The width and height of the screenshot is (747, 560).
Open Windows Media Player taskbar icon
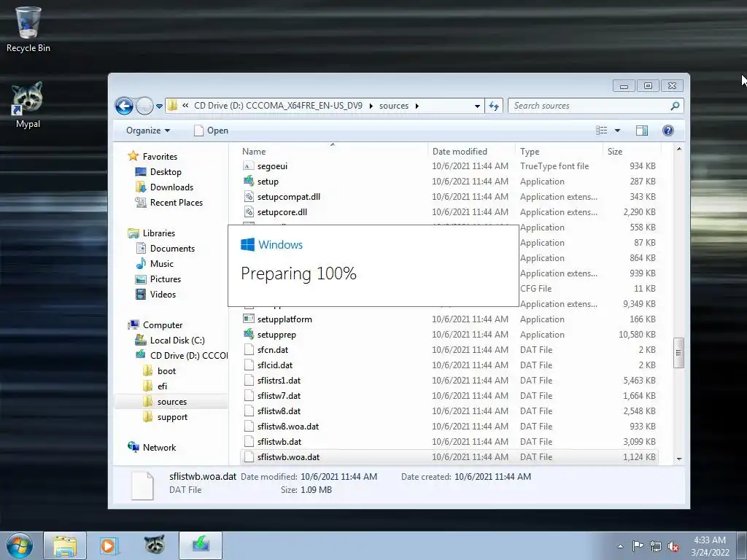(x=109, y=545)
